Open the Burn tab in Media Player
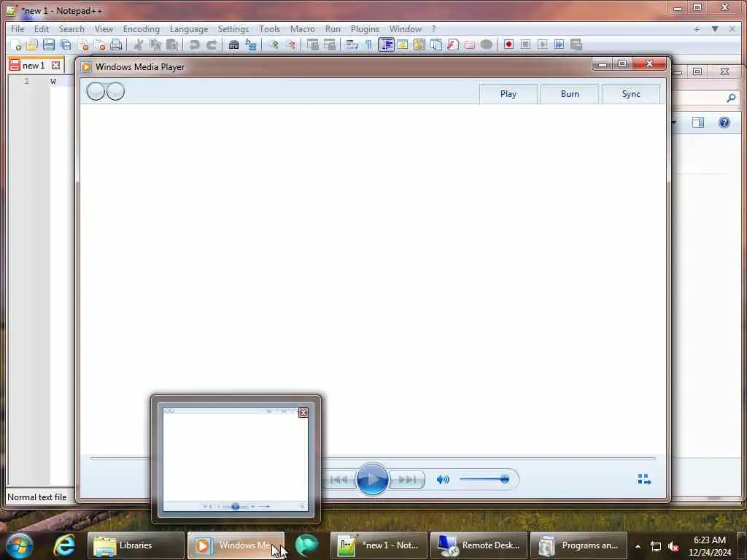The width and height of the screenshot is (747, 560). point(570,94)
